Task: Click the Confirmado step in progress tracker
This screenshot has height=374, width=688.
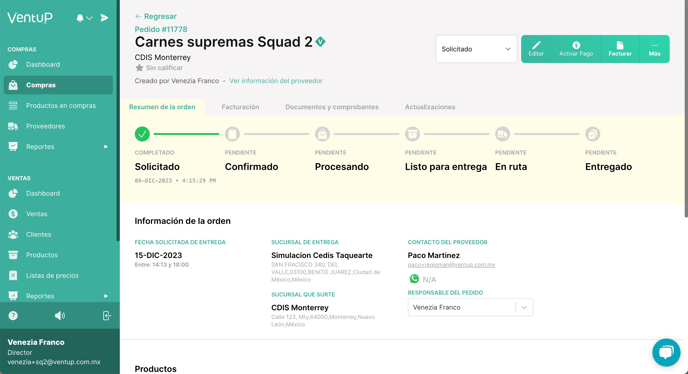Action: [251, 166]
